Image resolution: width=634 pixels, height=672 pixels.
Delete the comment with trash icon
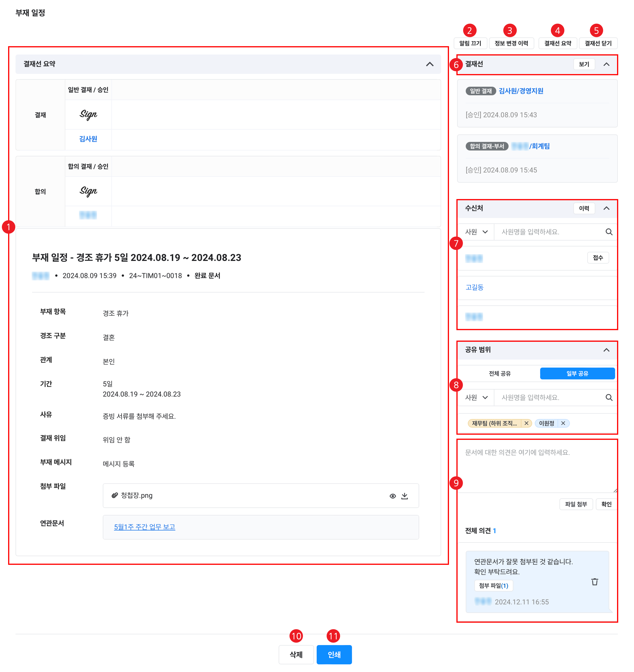pos(595,582)
